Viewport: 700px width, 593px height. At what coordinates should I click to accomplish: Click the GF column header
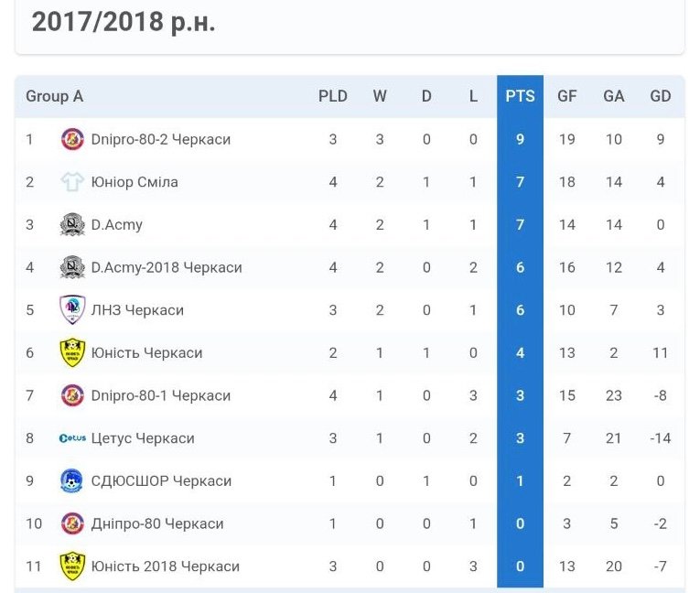point(567,96)
